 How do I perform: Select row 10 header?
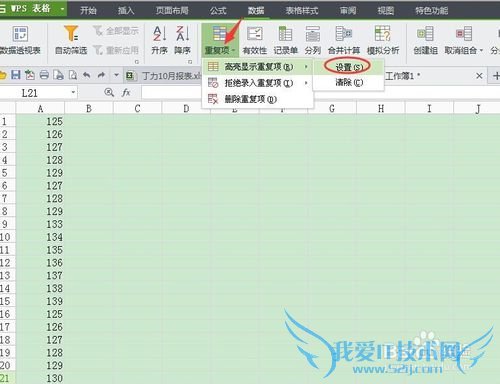tap(7, 237)
